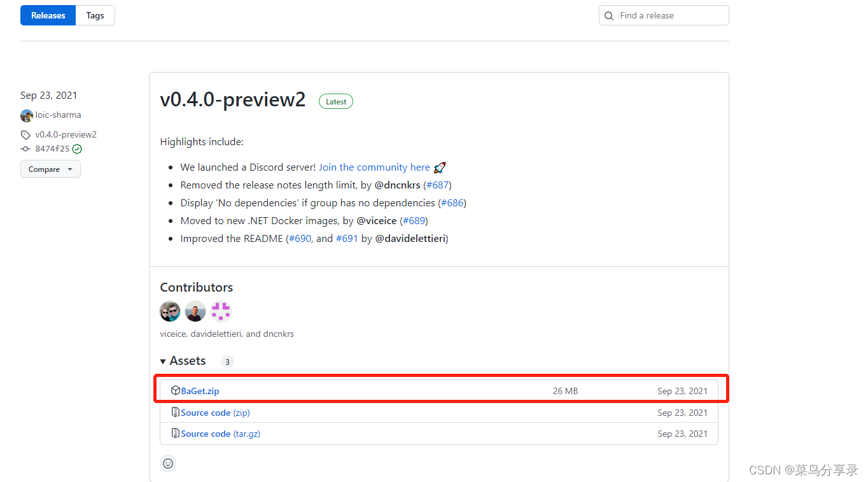868x482 pixels.
Task: Click the commit icon next to 8474f25
Action: [25, 149]
